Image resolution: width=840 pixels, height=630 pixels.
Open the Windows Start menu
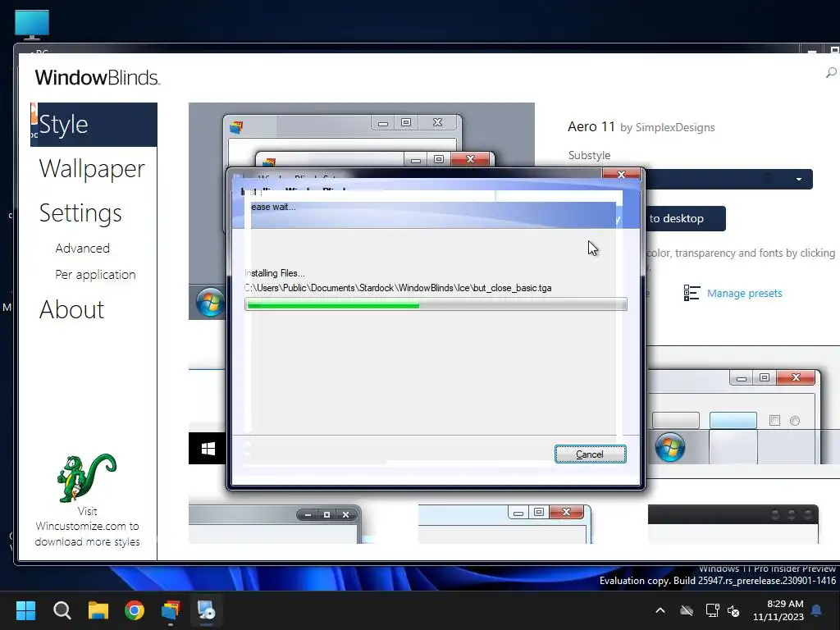[25, 610]
